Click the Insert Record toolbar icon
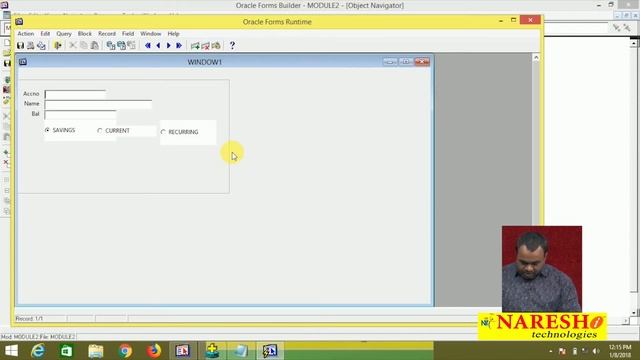The image size is (640, 360). [x=195, y=45]
